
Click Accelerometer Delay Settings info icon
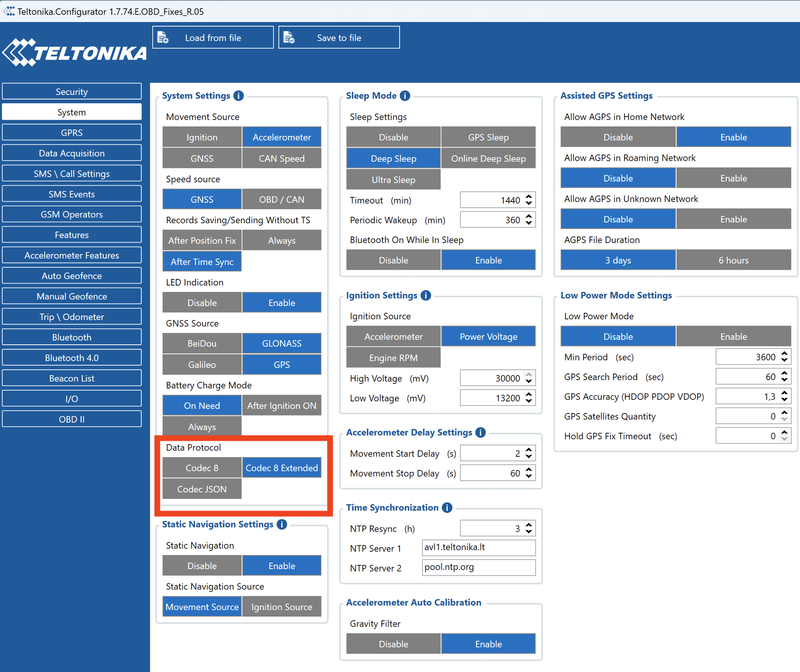coord(480,432)
